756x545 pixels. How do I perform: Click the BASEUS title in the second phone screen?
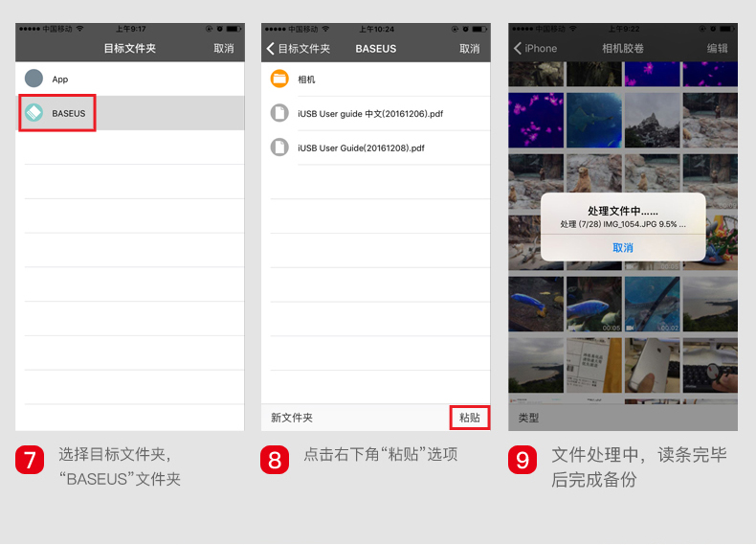coord(375,49)
